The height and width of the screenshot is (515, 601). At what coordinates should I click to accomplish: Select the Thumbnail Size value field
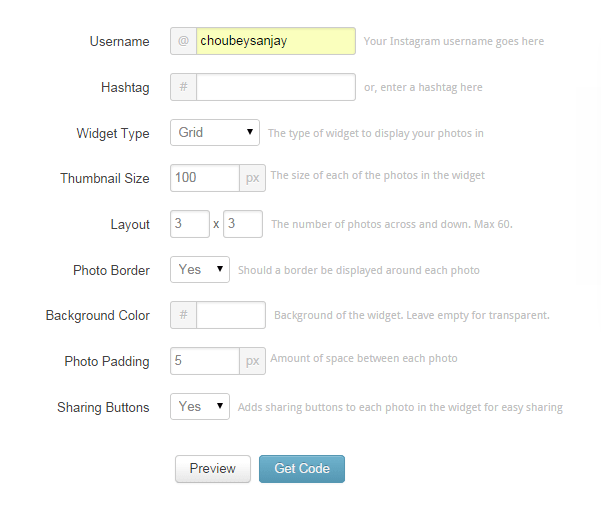point(205,178)
